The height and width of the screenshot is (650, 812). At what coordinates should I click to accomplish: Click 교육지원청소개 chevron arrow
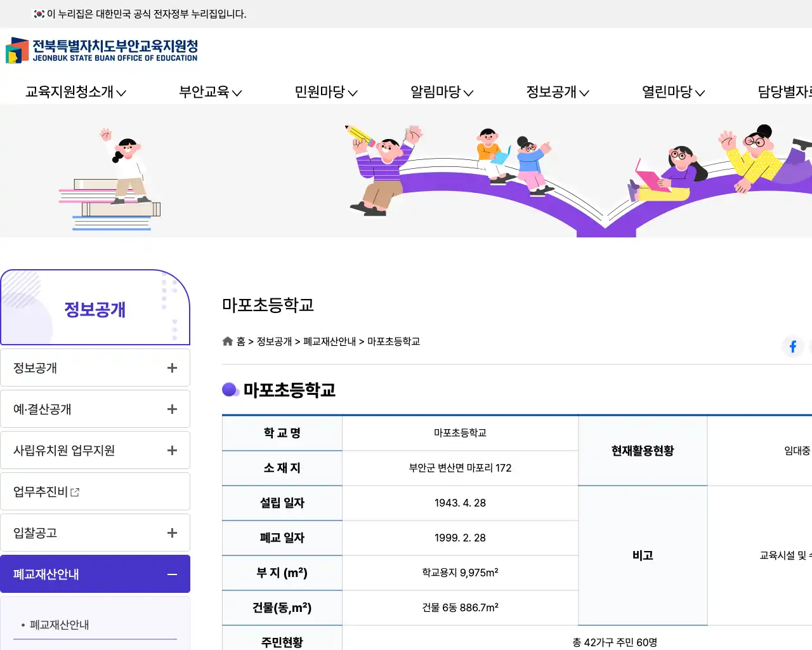pyautogui.click(x=121, y=93)
